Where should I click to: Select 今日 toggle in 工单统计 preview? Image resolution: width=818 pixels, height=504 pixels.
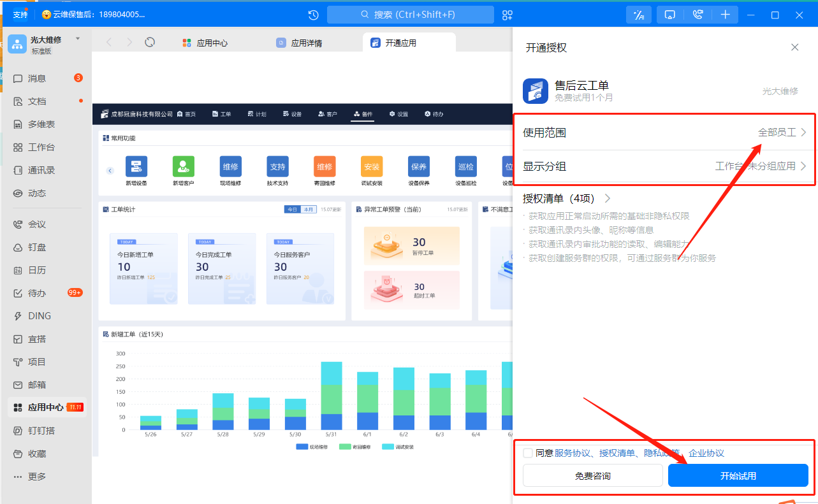coord(292,209)
